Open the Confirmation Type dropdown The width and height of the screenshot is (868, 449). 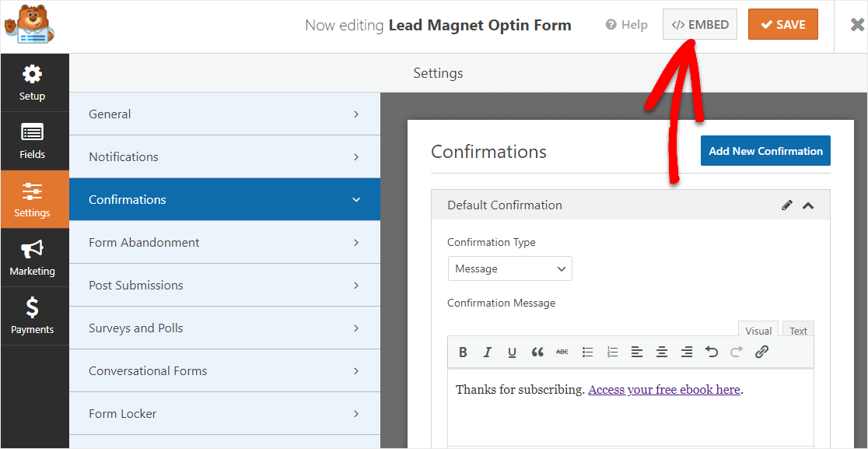point(510,268)
